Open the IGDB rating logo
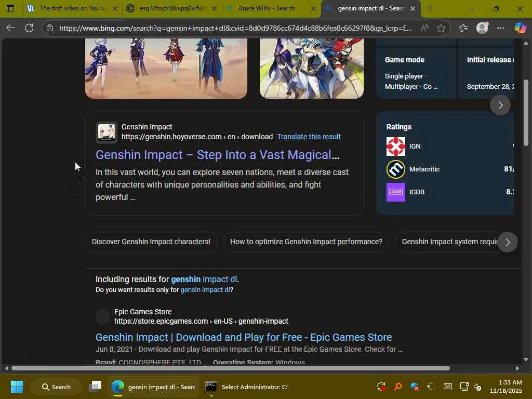This screenshot has height=399, width=532. tap(395, 192)
